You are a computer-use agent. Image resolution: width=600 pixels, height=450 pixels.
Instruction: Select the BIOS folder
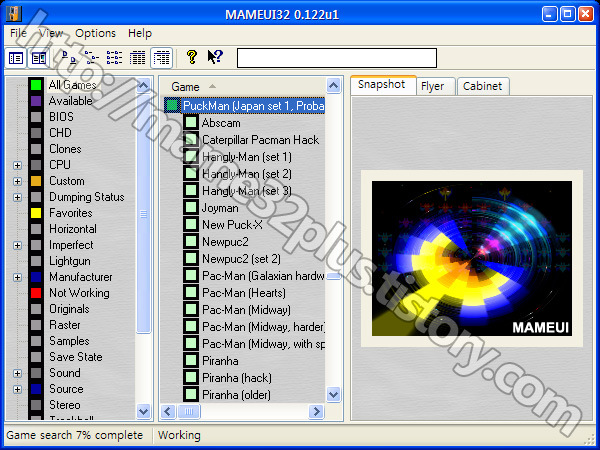click(61, 117)
